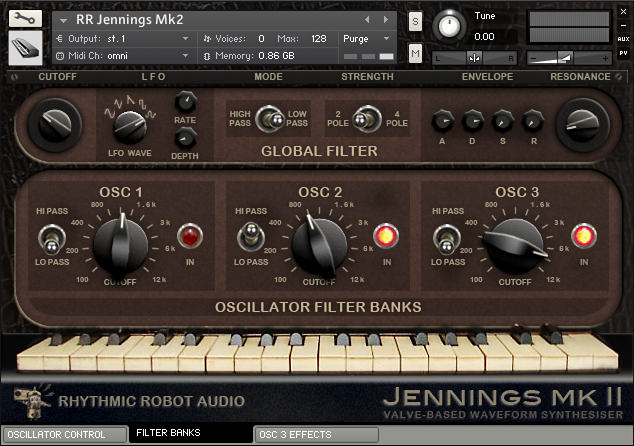Screen dimensions: 634x446
Task: Select the Filter Banks tab
Action: tap(190, 433)
